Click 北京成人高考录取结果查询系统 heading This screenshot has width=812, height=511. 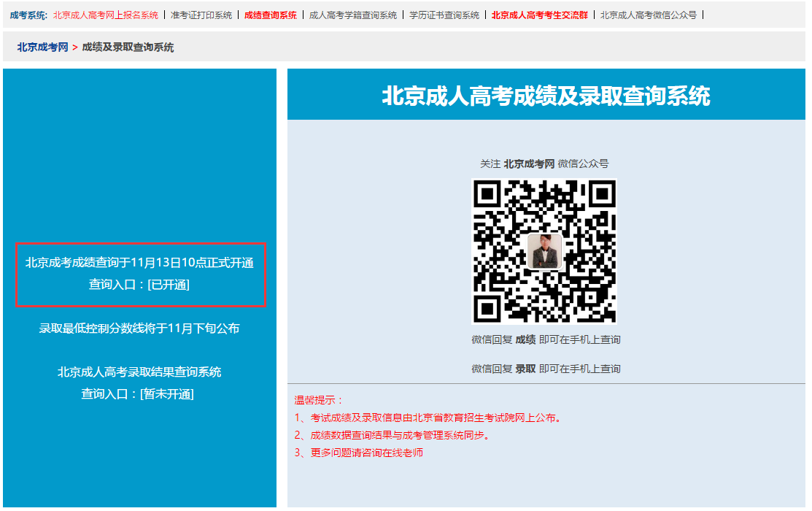tap(139, 372)
